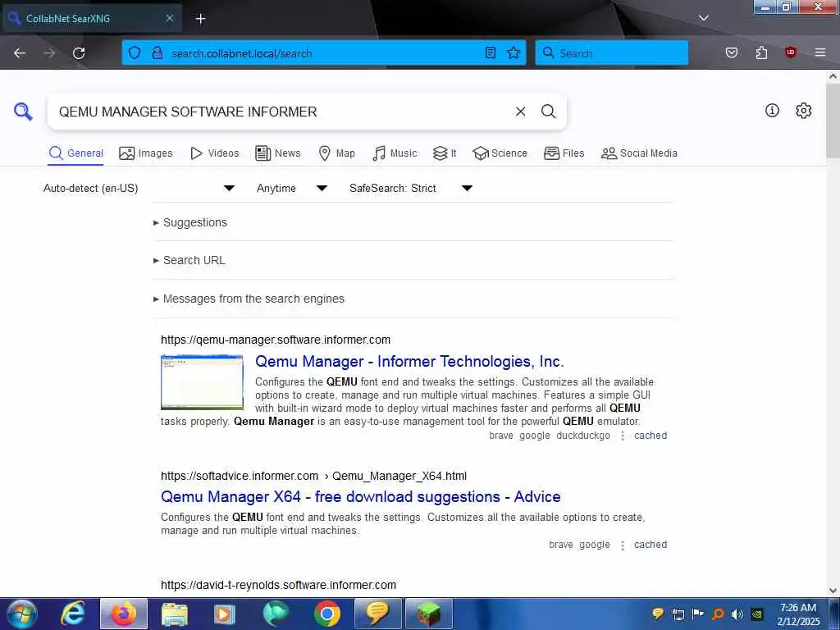Toggle reader view icon in address bar

pos(491,53)
